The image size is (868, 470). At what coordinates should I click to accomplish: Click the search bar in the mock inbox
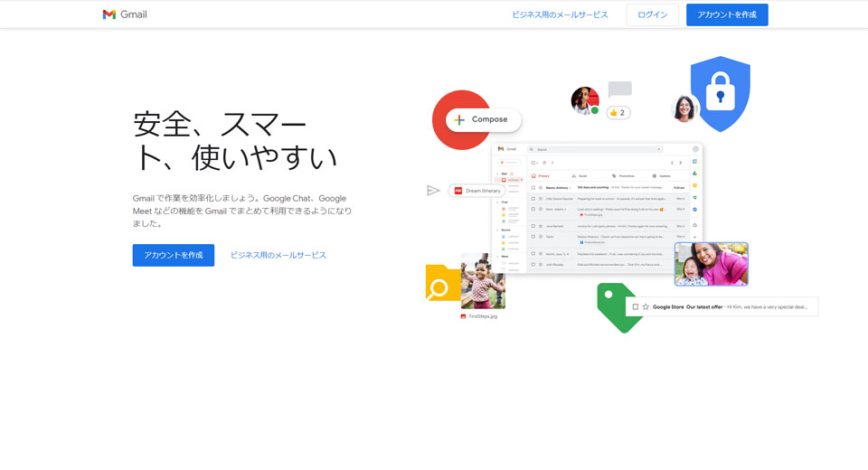click(x=595, y=149)
